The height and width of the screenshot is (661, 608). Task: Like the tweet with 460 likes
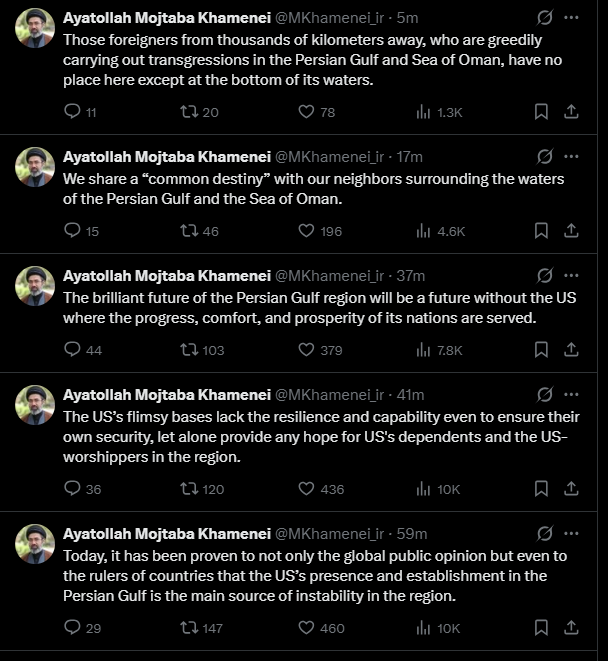307,628
